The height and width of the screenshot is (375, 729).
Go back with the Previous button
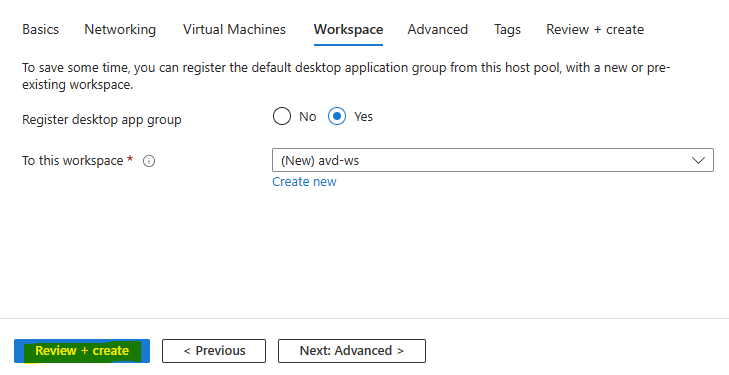(214, 351)
